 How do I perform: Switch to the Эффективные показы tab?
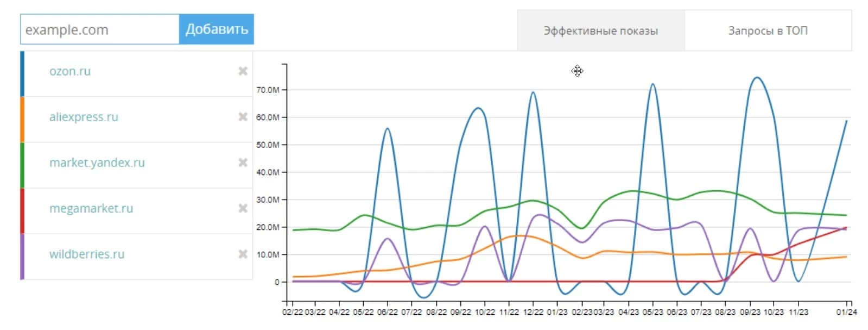pos(600,31)
